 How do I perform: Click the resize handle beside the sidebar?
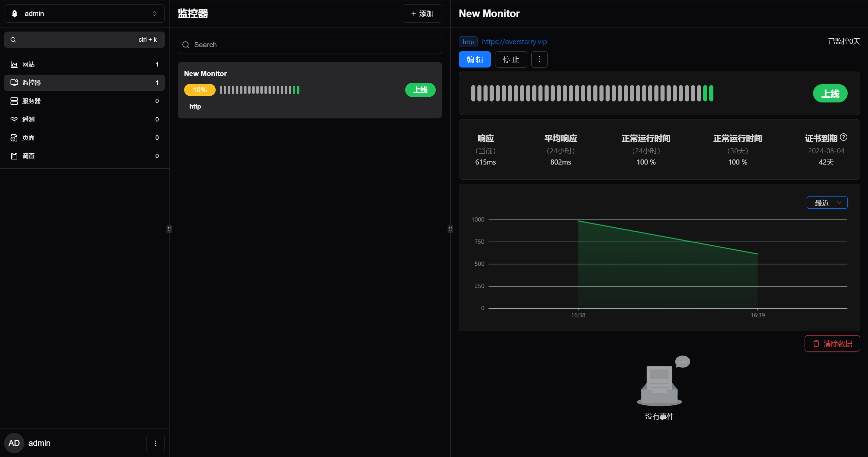click(x=169, y=229)
